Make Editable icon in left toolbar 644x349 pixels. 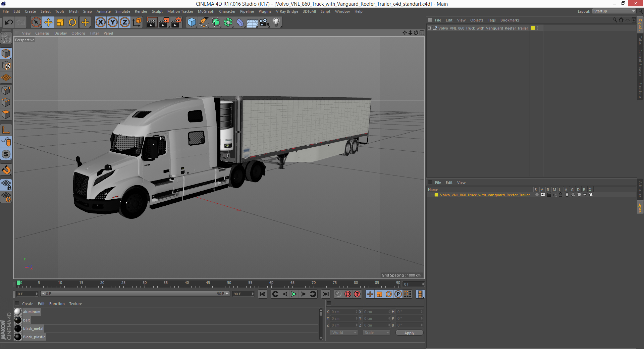6,38
